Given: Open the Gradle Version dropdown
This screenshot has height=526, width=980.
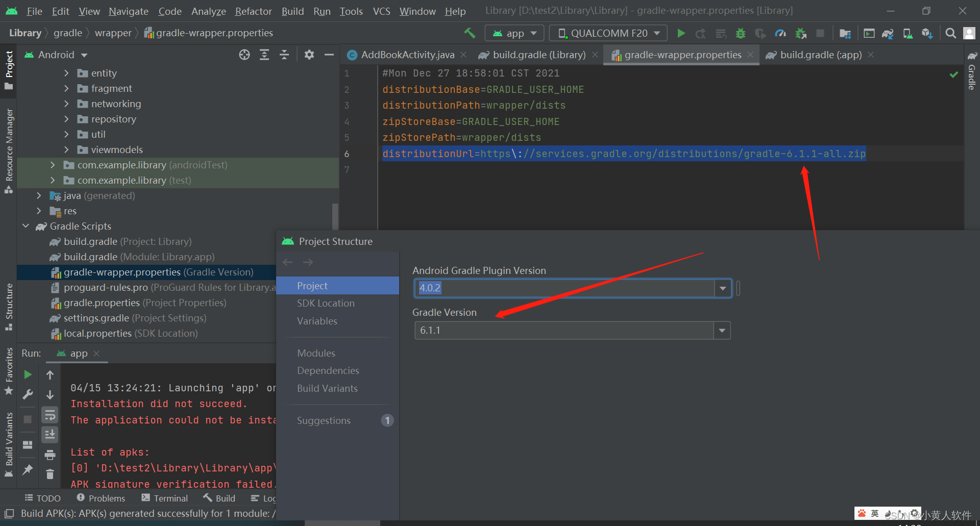Looking at the screenshot, I should [722, 330].
